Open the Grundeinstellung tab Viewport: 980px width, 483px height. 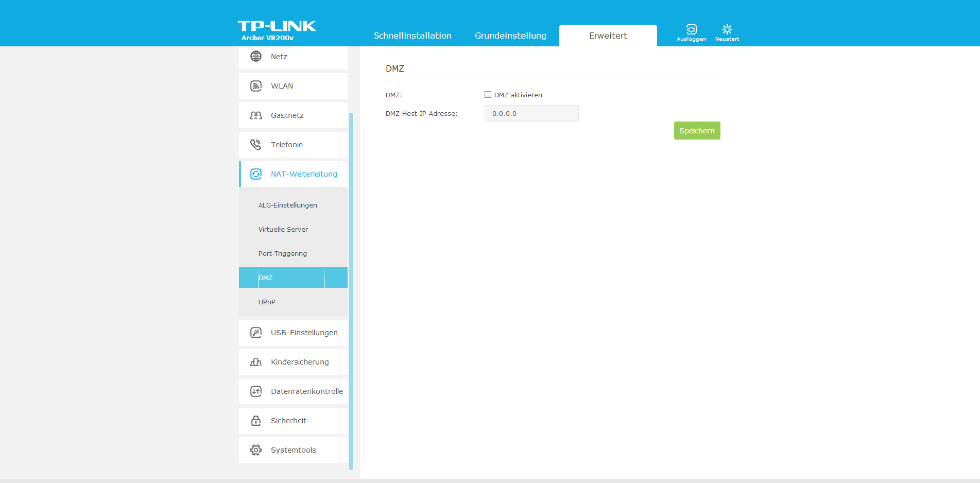(510, 36)
